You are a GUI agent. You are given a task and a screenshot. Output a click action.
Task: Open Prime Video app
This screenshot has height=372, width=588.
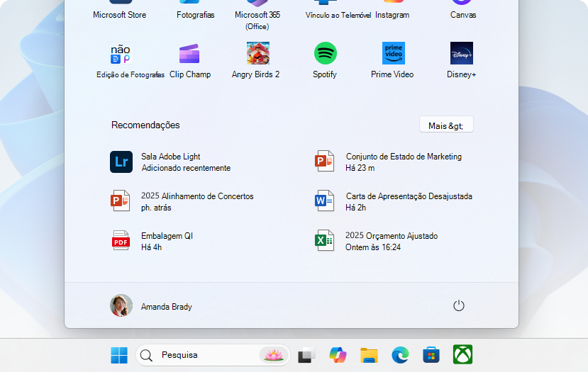pyautogui.click(x=394, y=53)
